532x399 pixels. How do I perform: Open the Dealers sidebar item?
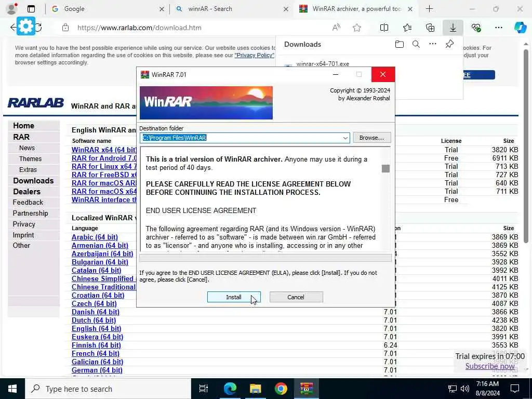[x=26, y=192]
